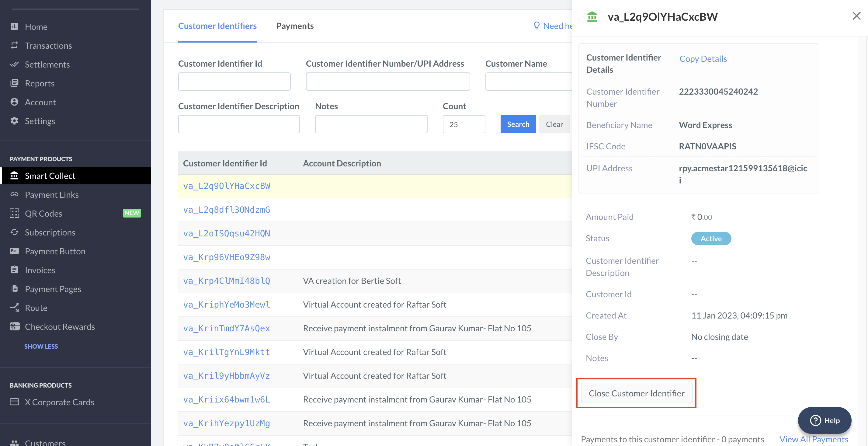Switch to the Payments tab
The width and height of the screenshot is (868, 446).
(x=294, y=26)
